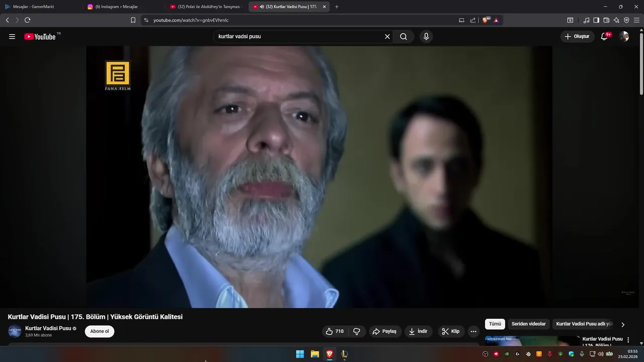Image resolution: width=644 pixels, height=362 pixels.
Task: Open File Explorer from the taskbar
Action: 314,354
